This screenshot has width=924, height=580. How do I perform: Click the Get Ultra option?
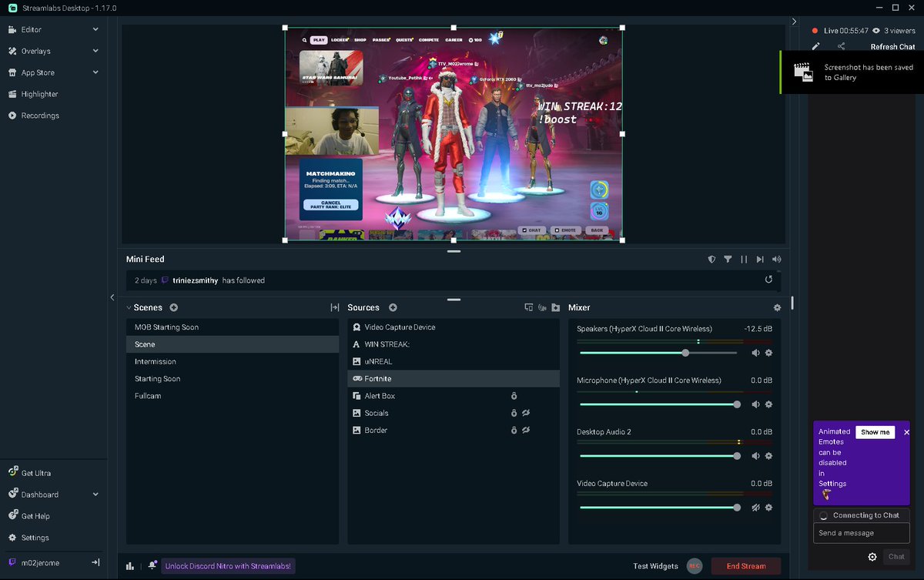tap(29, 473)
